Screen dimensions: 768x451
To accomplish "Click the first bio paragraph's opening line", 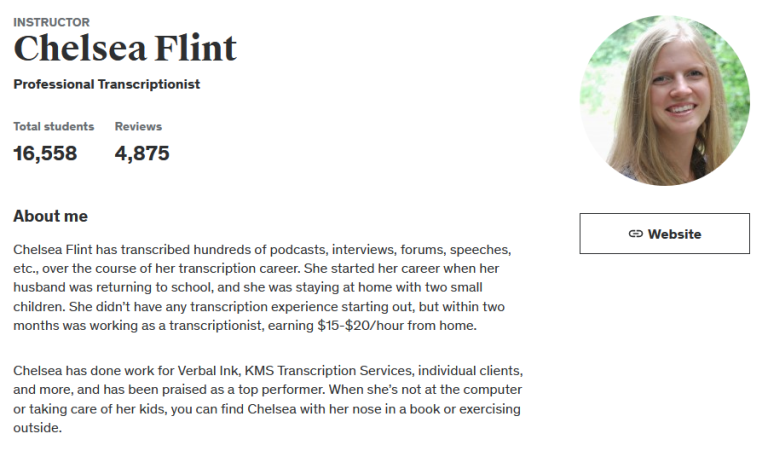I will tap(262, 248).
